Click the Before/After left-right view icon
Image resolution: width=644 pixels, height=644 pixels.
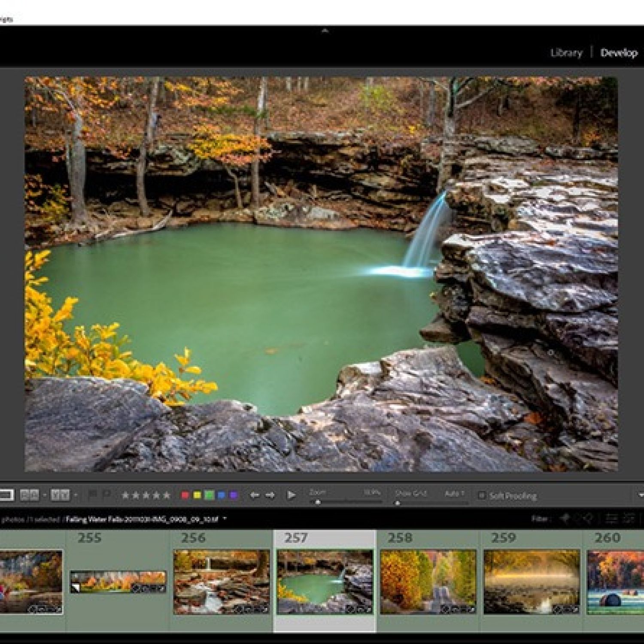30,495
